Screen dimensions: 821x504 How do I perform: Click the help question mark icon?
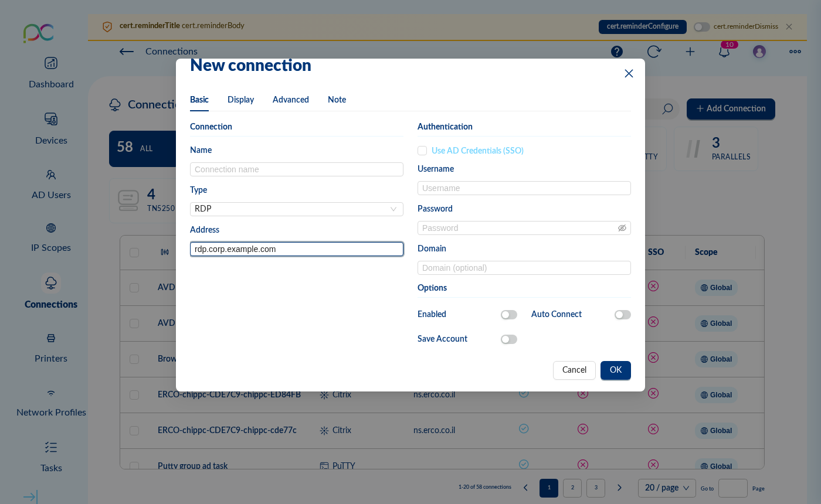(617, 52)
